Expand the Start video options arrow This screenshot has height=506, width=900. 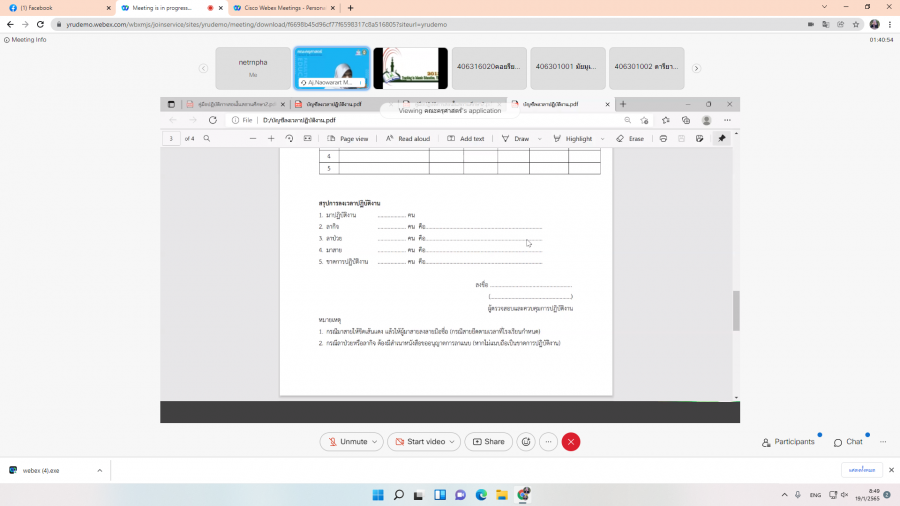(453, 442)
